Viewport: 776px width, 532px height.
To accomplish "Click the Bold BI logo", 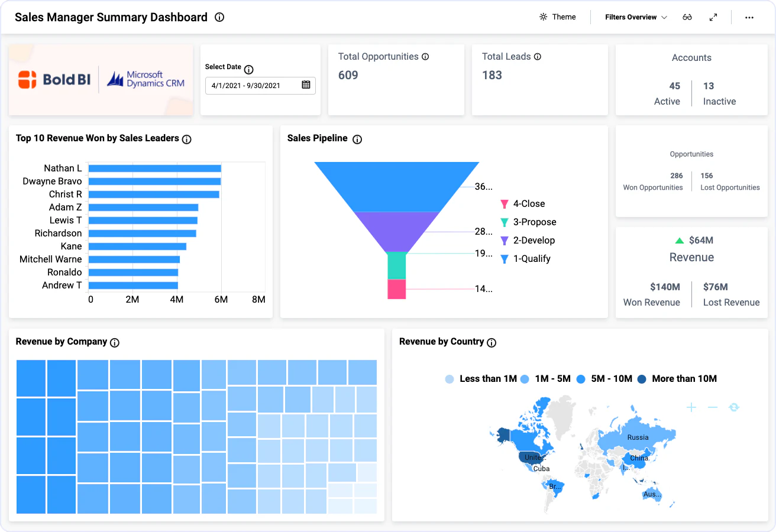I will 54,80.
